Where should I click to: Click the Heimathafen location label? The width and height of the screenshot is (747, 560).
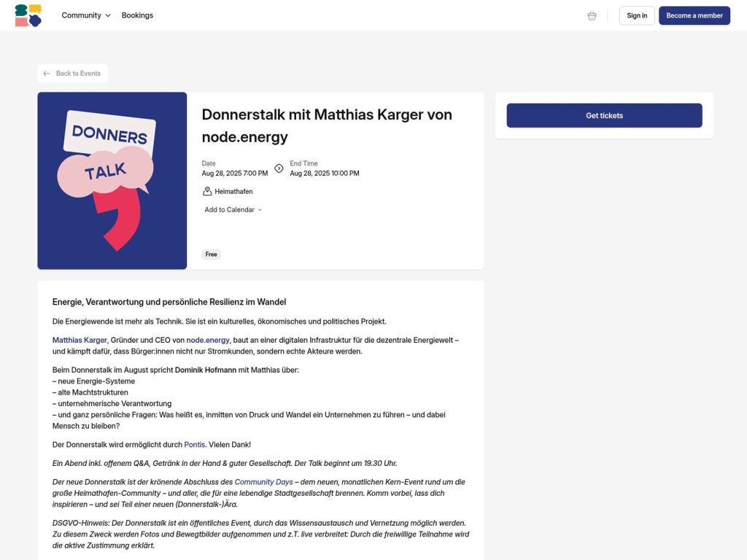232,191
